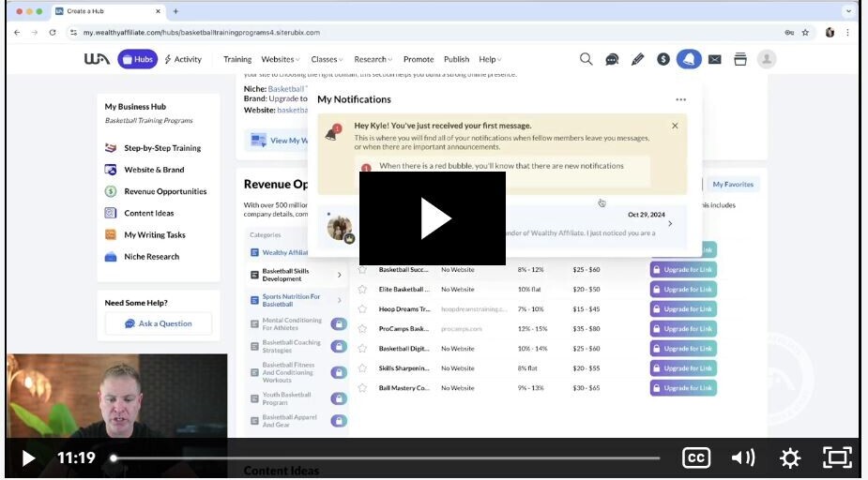Go back with the browser back arrow
Screen dimensions: 868x480
[x=17, y=33]
